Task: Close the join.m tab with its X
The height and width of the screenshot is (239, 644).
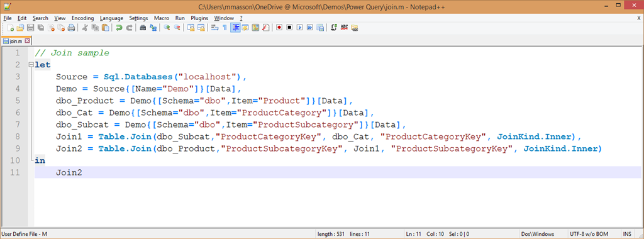Action: 27,41
